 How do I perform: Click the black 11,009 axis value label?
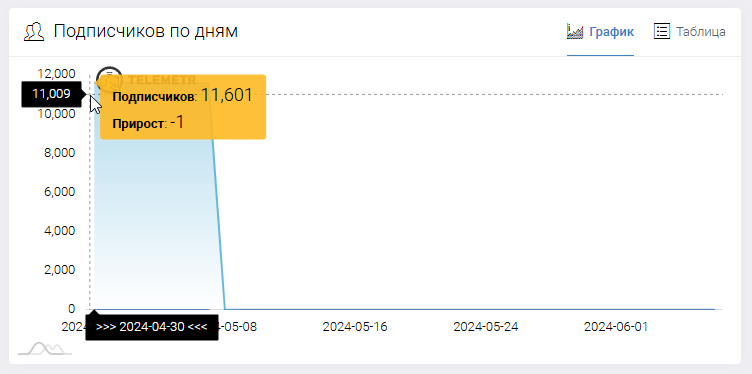coord(52,94)
